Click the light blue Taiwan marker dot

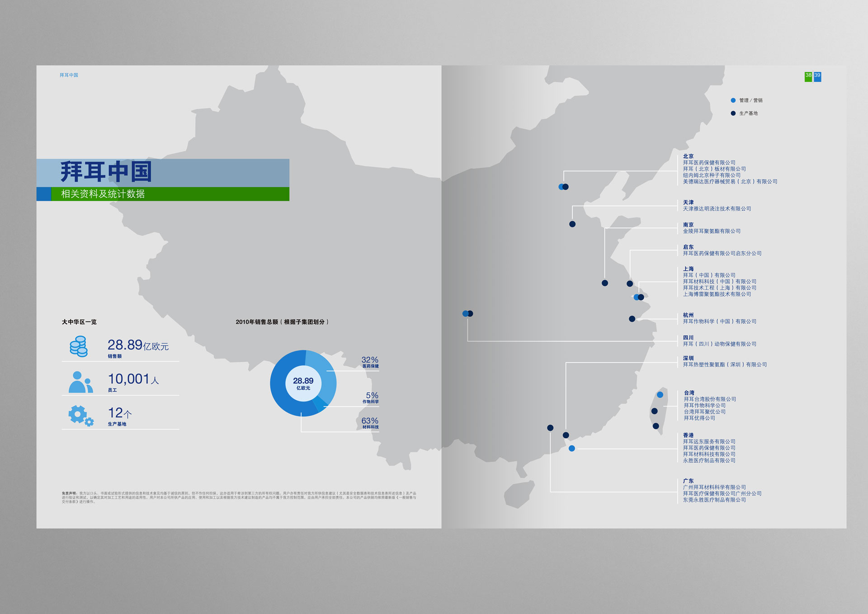(x=660, y=395)
